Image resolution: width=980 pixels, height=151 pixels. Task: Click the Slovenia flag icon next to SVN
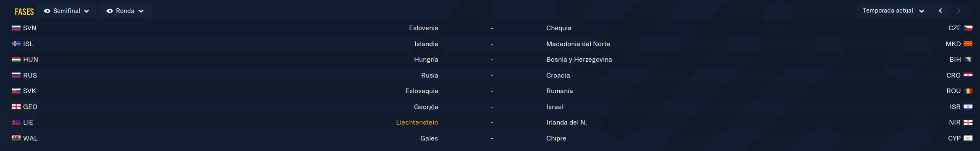16,28
